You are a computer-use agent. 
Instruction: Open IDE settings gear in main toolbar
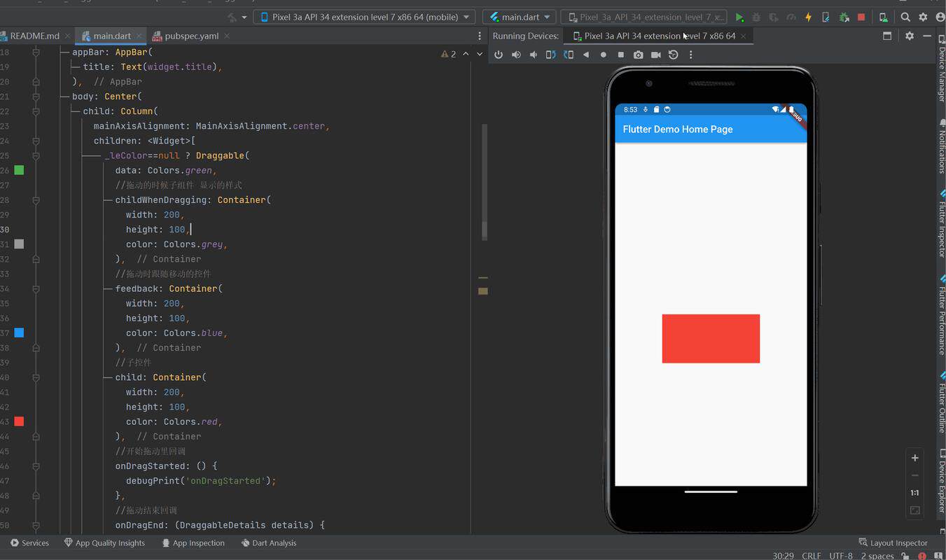point(923,17)
